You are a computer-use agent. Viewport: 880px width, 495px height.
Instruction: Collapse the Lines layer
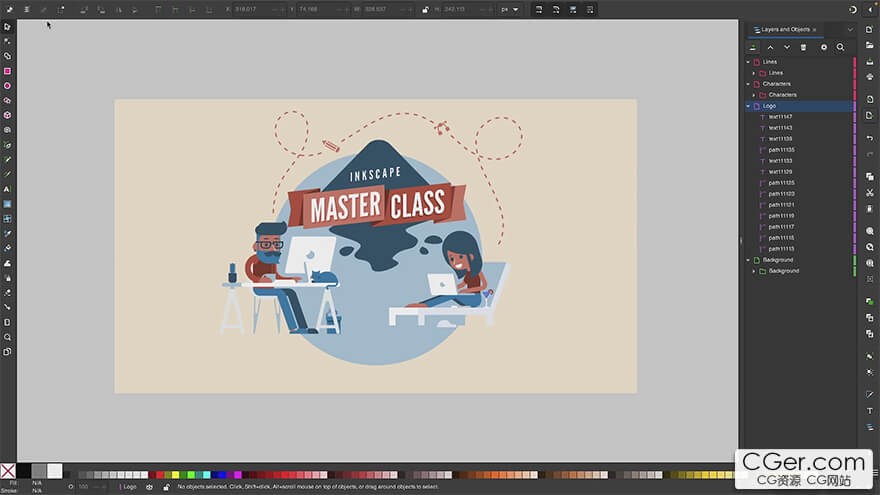click(x=748, y=62)
